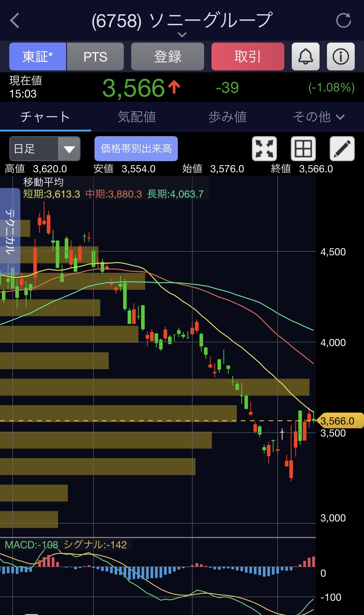This screenshot has width=364, height=615.
Task: Open the 歩み値 tab
Action: pos(228,117)
